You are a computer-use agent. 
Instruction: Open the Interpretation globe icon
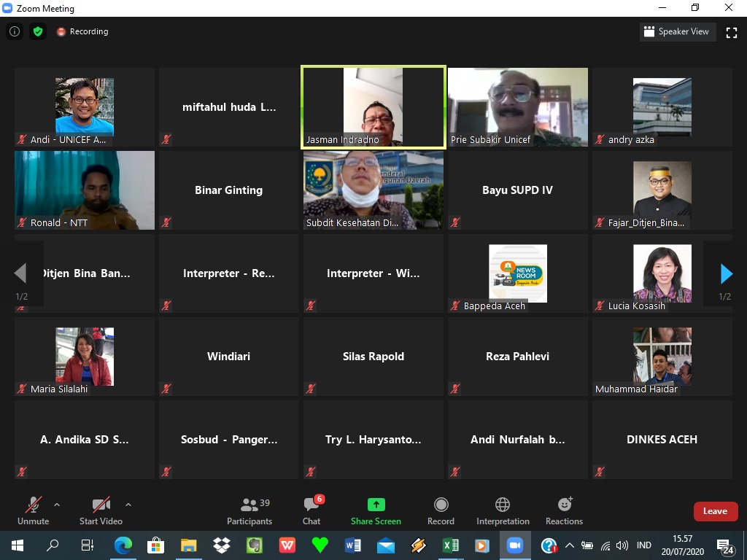click(503, 505)
